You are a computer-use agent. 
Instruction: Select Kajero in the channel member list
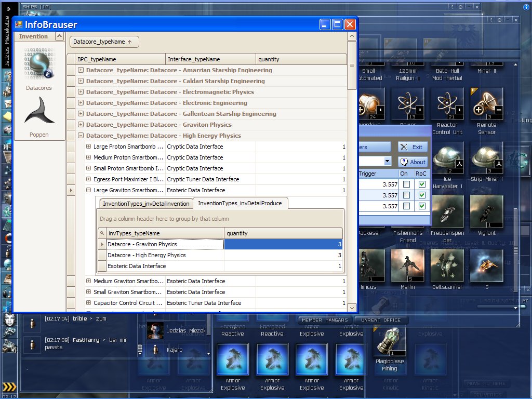click(175, 350)
